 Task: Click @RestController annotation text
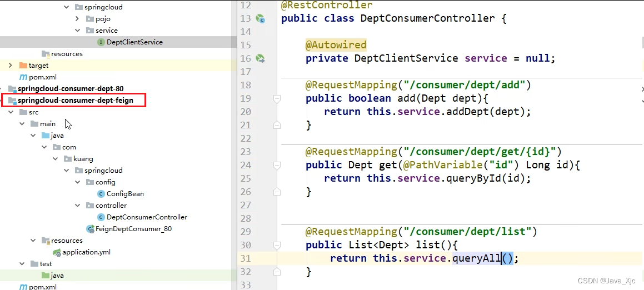[x=327, y=5]
